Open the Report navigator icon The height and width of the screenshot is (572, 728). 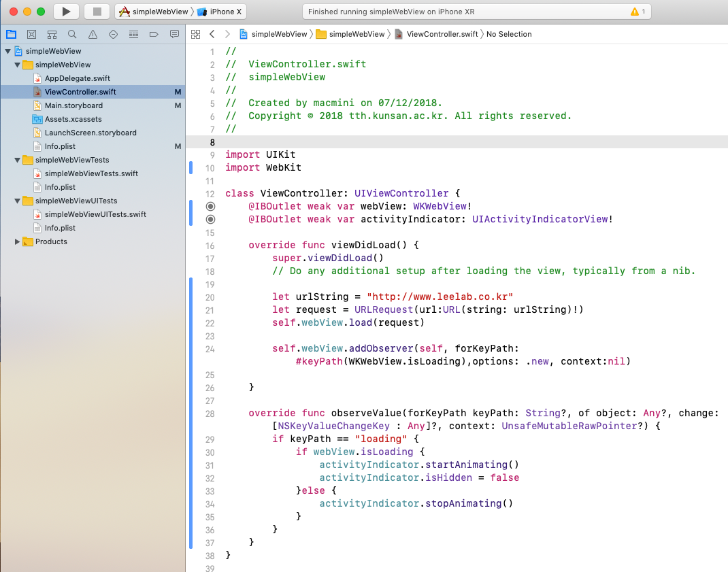174,34
